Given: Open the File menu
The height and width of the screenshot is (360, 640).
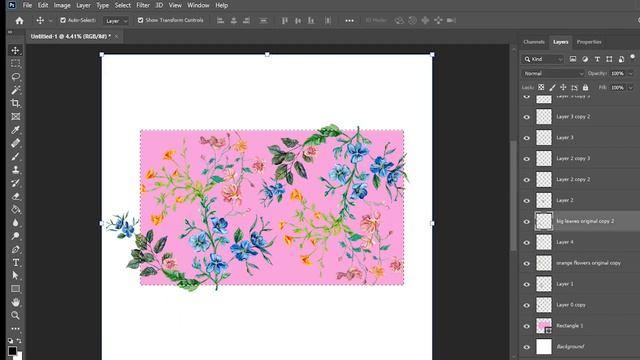Looking at the screenshot, I should [27, 5].
